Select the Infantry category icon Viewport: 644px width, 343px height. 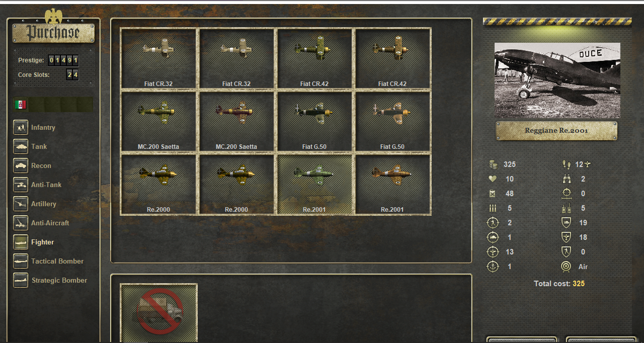tap(21, 127)
